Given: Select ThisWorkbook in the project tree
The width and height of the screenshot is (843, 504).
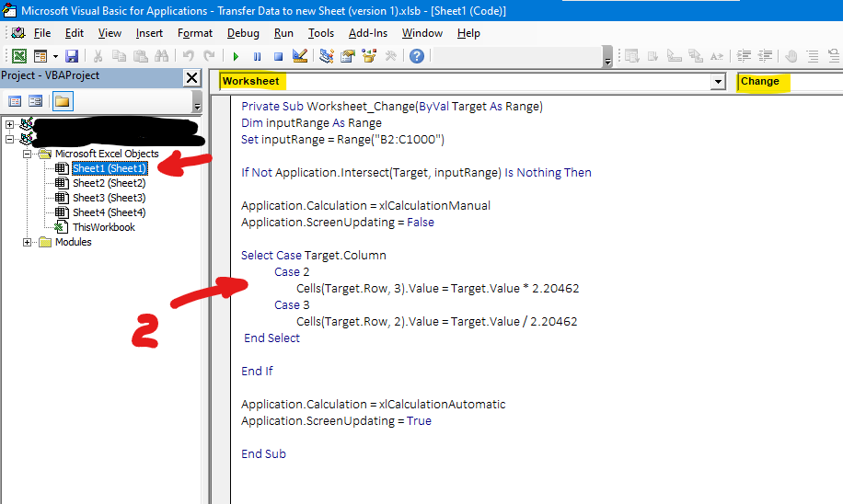Looking at the screenshot, I should click(x=104, y=227).
